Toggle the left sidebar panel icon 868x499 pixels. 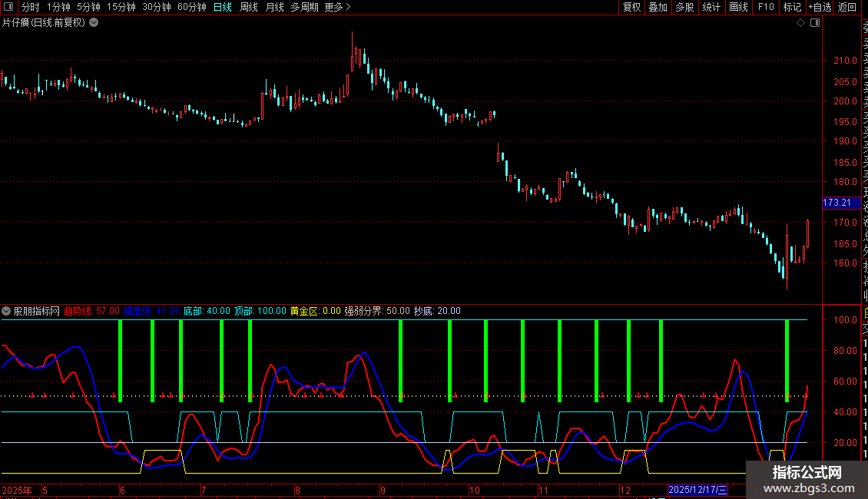[x=9, y=7]
